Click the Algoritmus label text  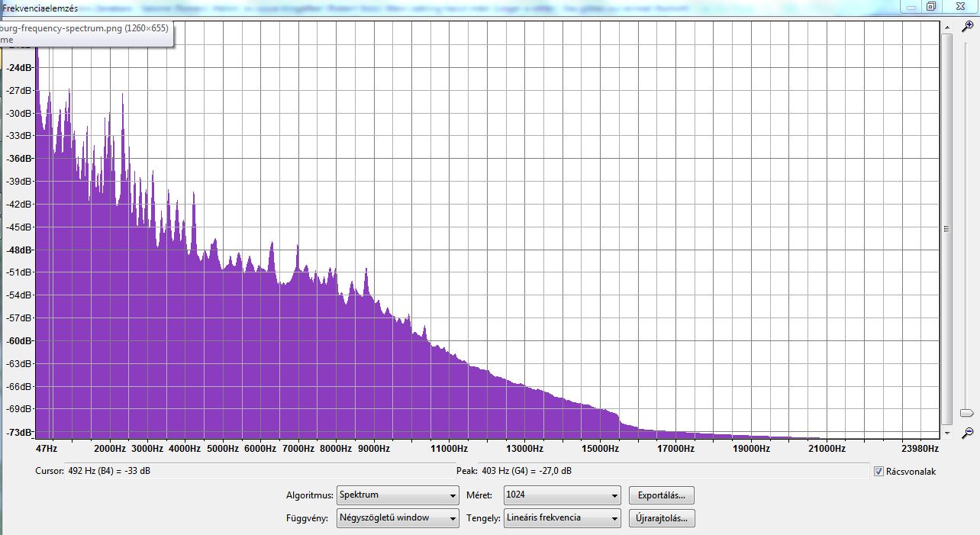(x=310, y=495)
